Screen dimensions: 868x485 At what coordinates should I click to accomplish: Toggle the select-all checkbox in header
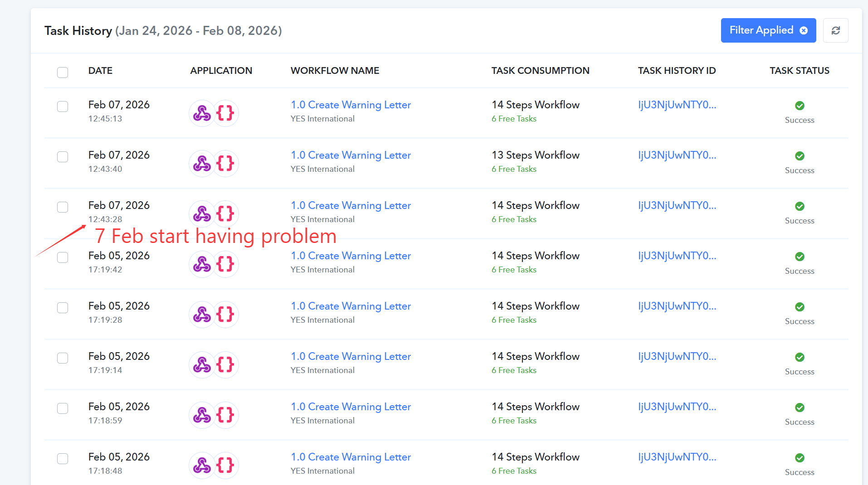click(x=63, y=72)
